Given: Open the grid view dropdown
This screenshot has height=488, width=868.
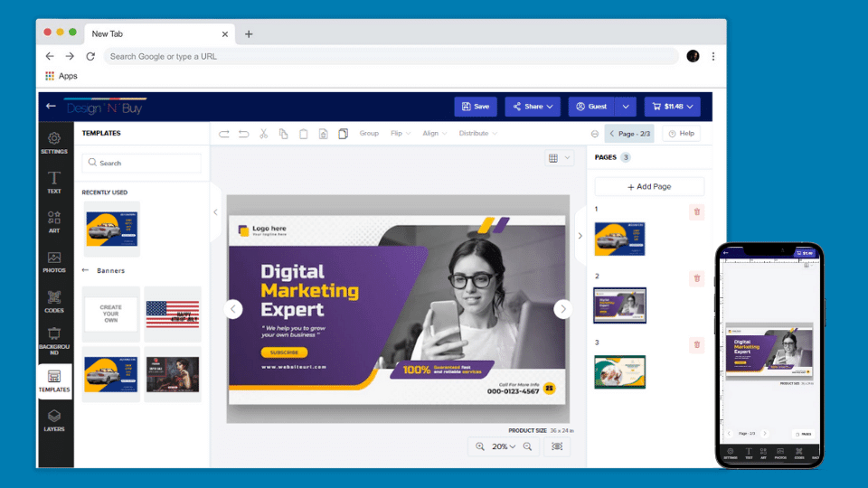Looking at the screenshot, I should coord(559,158).
